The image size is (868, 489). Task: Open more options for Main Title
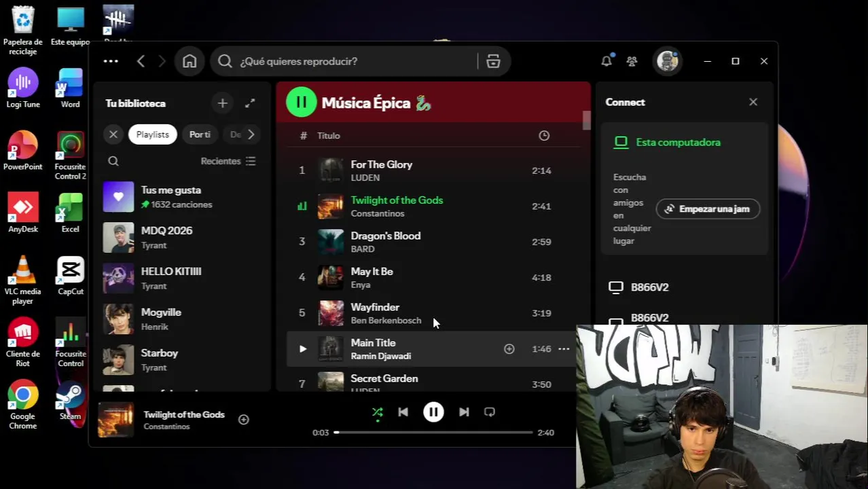click(x=564, y=349)
